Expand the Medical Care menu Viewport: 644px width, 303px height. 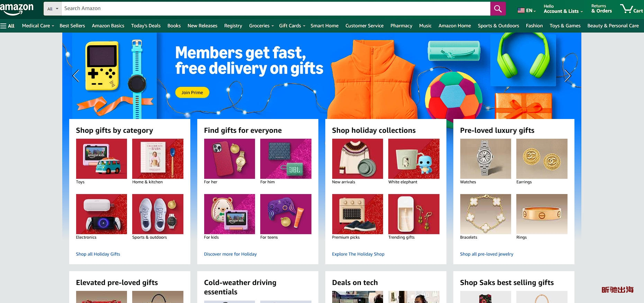(38, 26)
